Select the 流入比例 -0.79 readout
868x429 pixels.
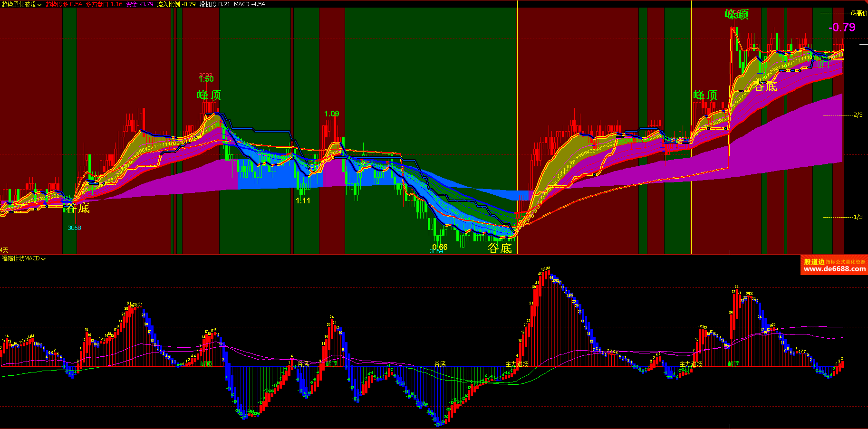tap(176, 4)
